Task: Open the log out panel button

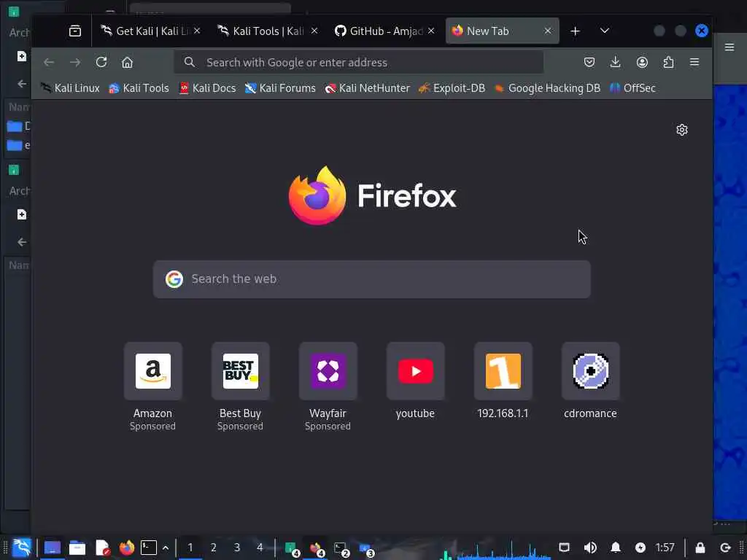Action: (x=725, y=548)
